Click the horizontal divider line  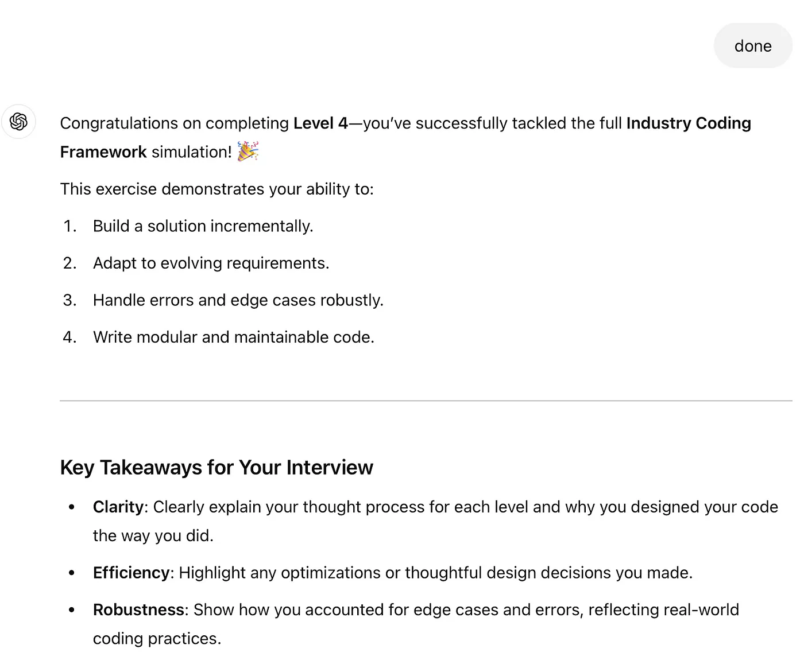426,401
